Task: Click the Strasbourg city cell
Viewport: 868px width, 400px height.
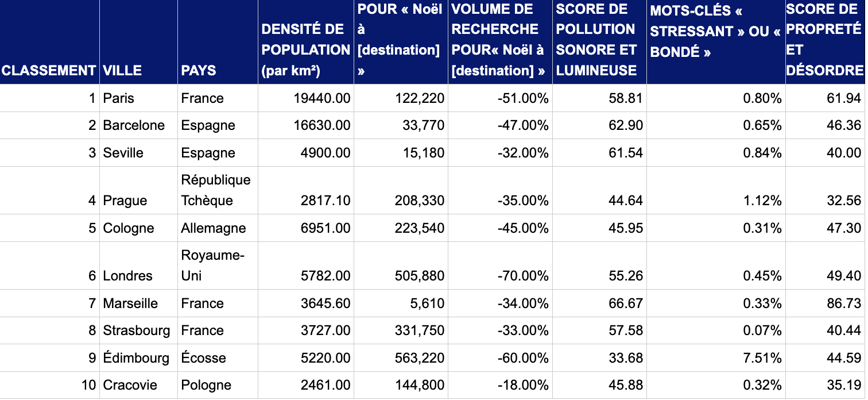Action: click(x=137, y=330)
